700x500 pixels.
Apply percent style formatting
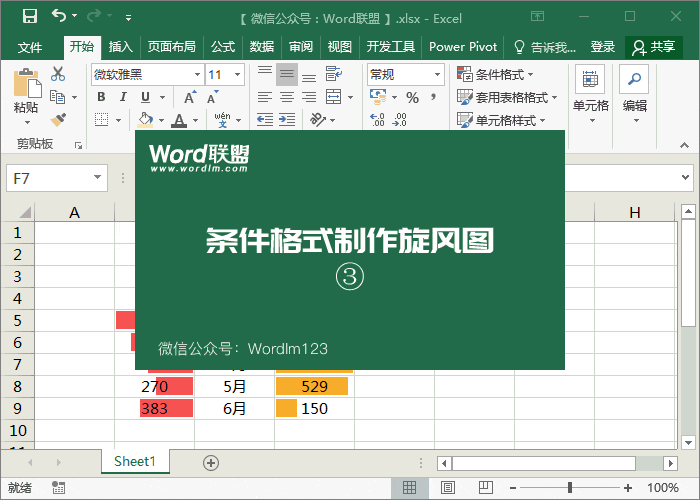[x=412, y=97]
